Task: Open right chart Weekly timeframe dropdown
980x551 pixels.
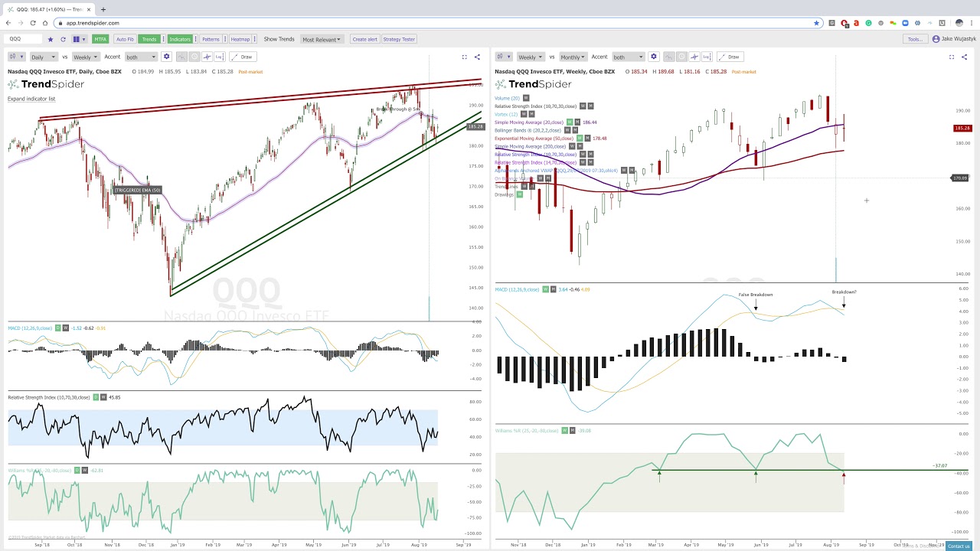Action: (531, 57)
